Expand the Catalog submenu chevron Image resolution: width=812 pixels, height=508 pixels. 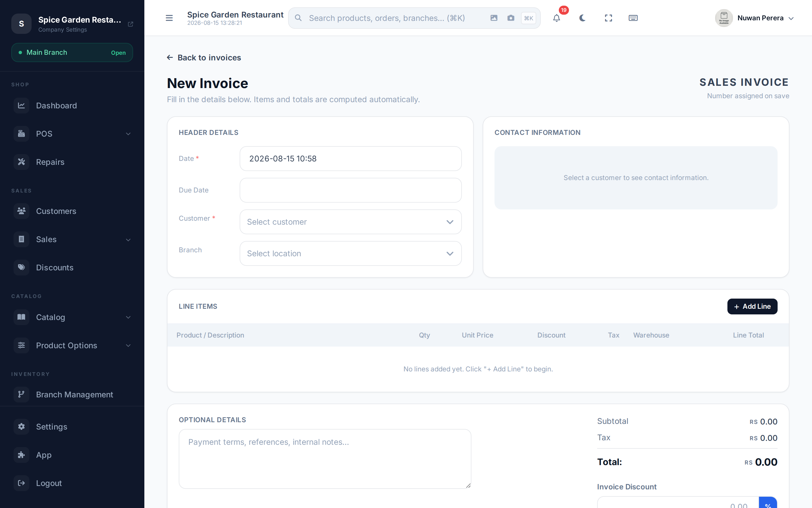coord(128,317)
